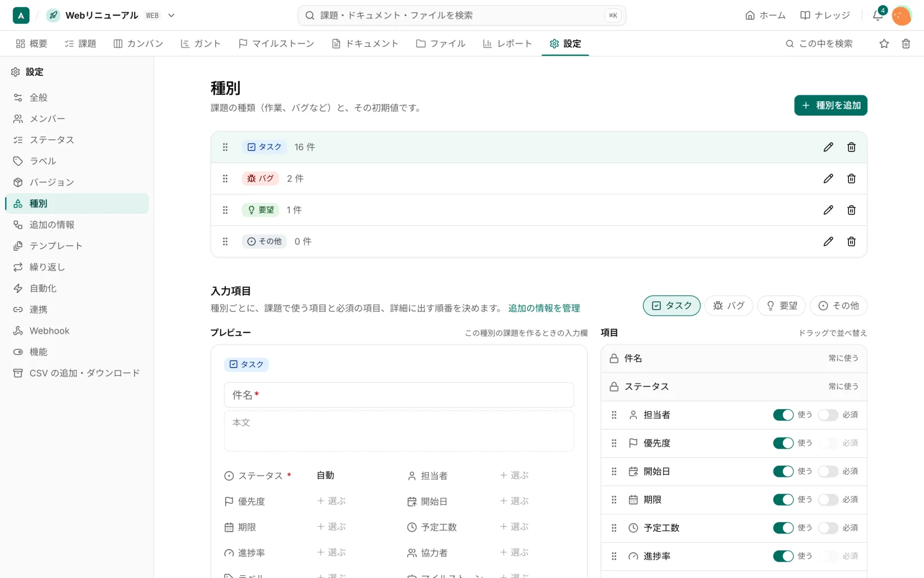The width and height of the screenshot is (924, 578).
Task: Grab the drag handle of タスク row
Action: click(x=225, y=147)
